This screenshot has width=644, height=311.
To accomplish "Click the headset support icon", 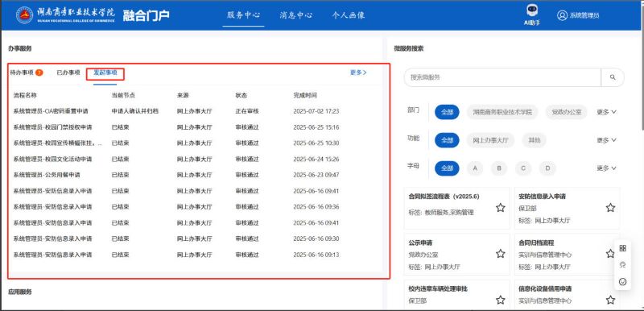I will coord(622,265).
